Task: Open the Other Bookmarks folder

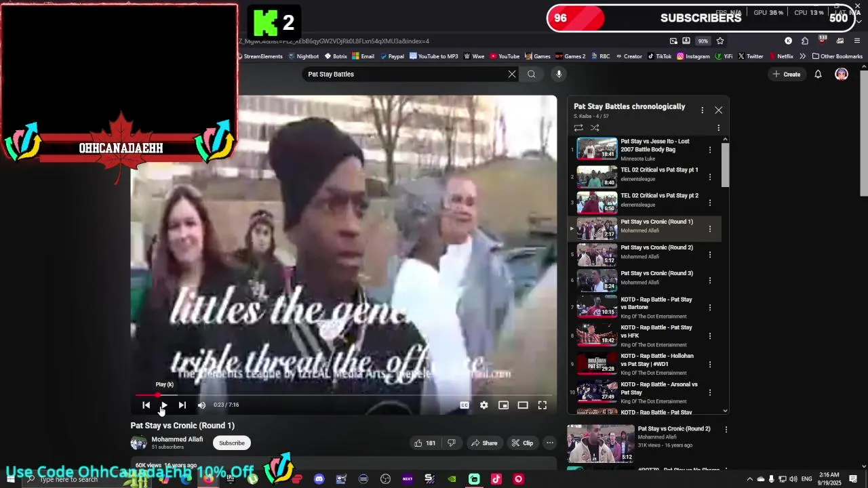Action: tap(837, 56)
